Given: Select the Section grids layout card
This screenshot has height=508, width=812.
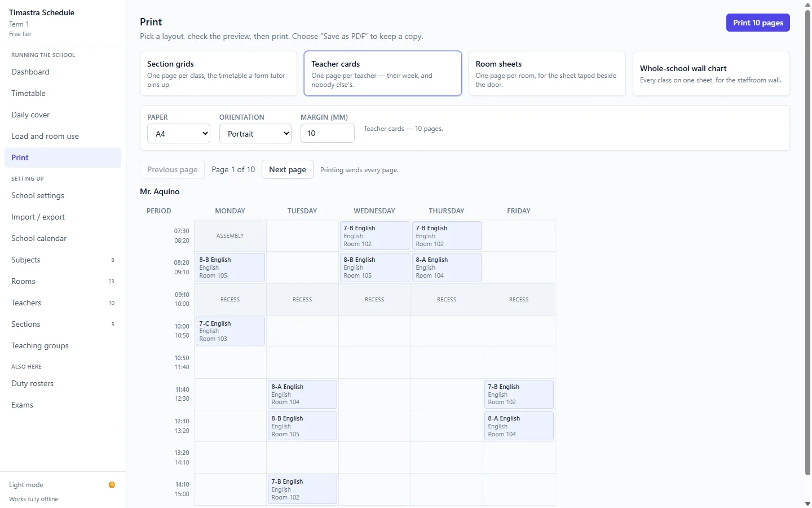Looking at the screenshot, I should pos(218,73).
